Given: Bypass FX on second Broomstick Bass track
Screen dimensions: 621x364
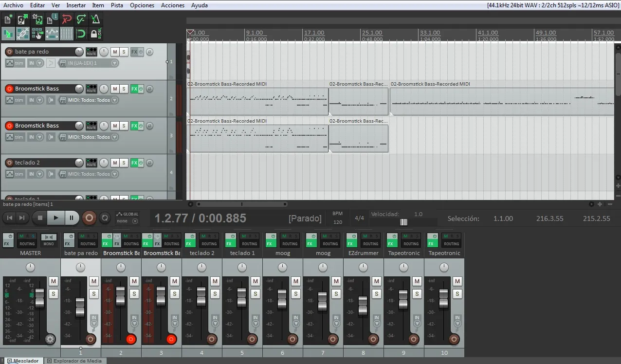Looking at the screenshot, I should (x=141, y=126).
